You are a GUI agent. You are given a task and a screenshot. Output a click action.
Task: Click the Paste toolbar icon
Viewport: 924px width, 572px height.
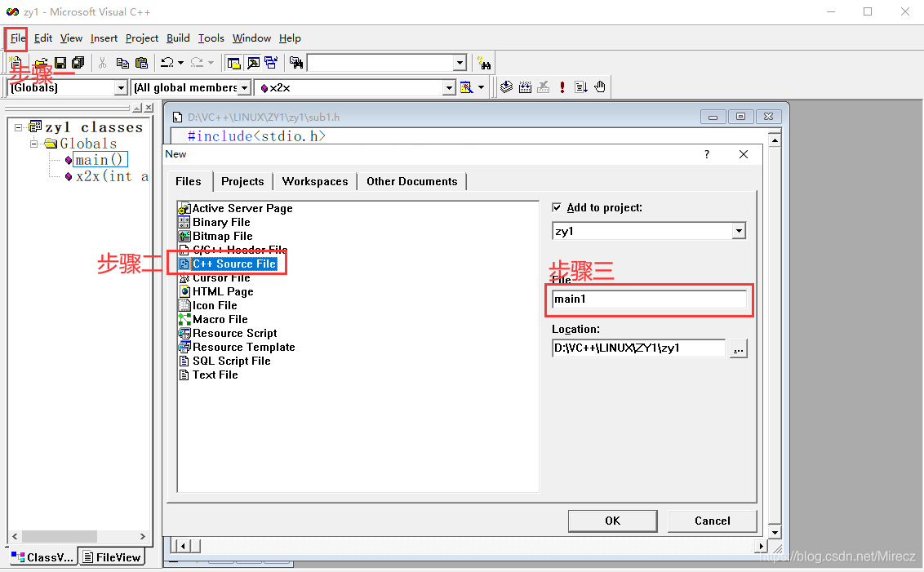141,63
